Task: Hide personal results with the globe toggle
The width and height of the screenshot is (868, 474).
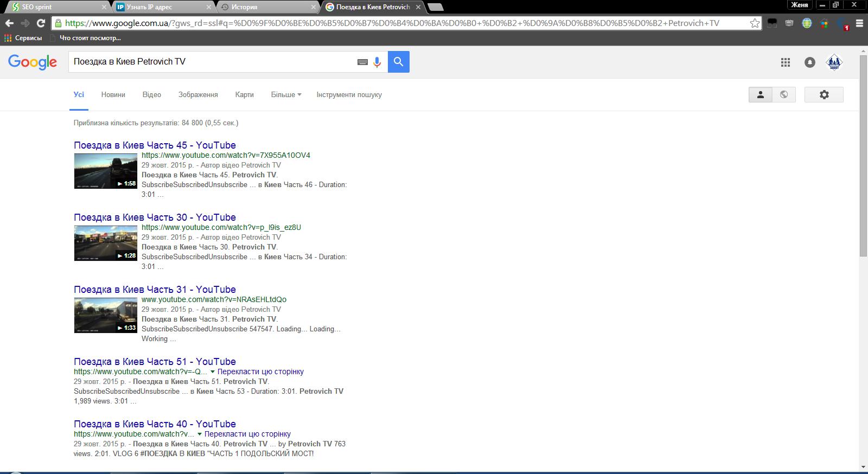Action: (784, 94)
